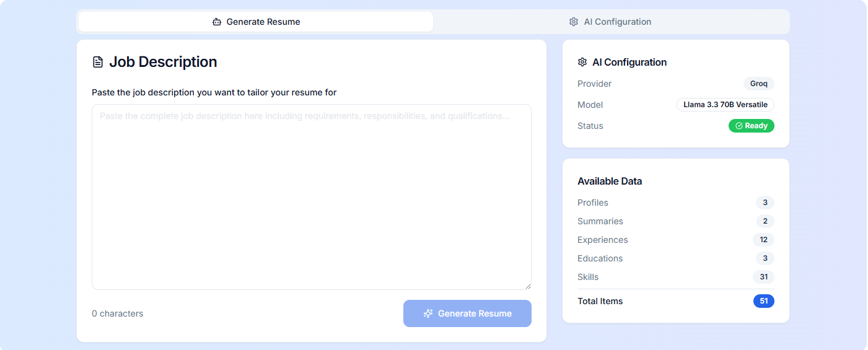Viewport: 868px width, 350px height.
Task: Click the Educations count badge
Action: tap(765, 258)
